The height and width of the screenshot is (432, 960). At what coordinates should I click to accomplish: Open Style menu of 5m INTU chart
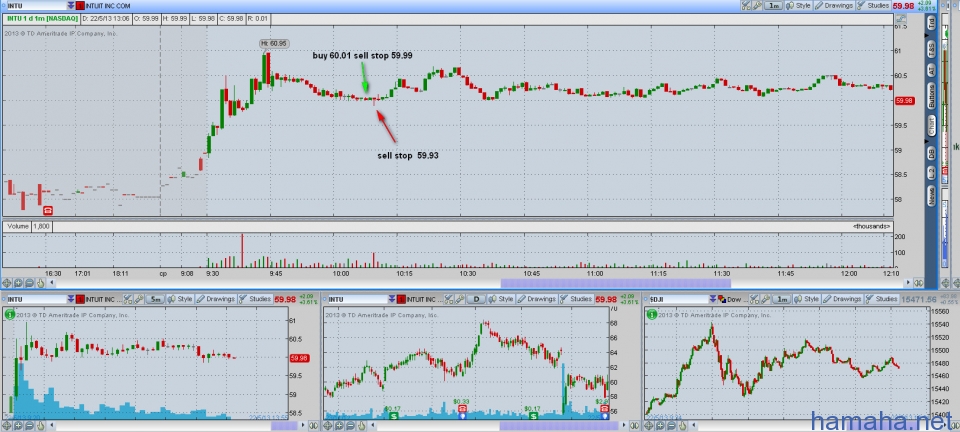[x=180, y=299]
